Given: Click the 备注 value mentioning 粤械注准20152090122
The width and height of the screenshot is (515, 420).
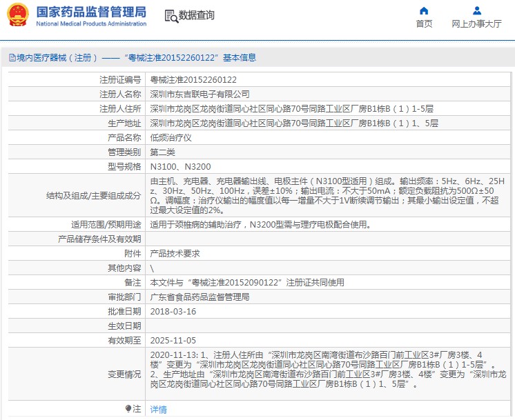Looking at the screenshot, I should click(247, 282).
